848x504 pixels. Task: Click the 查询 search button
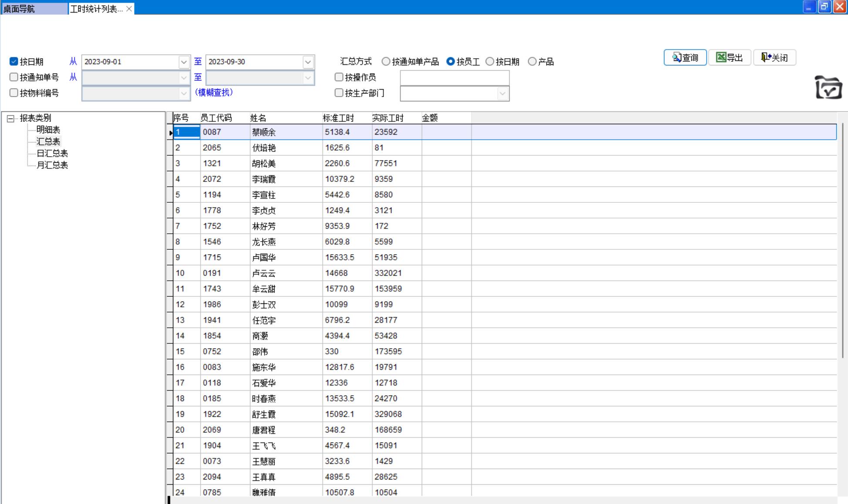click(x=685, y=57)
